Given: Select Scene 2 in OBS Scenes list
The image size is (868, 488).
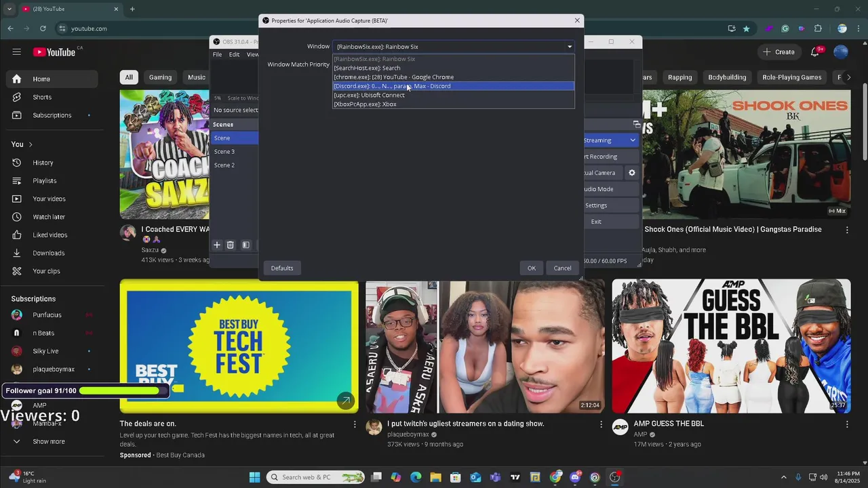Looking at the screenshot, I should tap(234, 165).
